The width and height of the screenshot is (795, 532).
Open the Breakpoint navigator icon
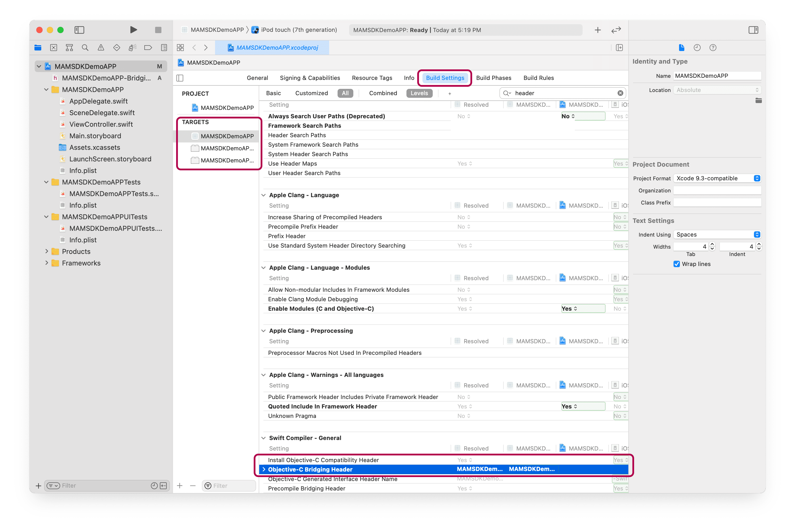148,48
